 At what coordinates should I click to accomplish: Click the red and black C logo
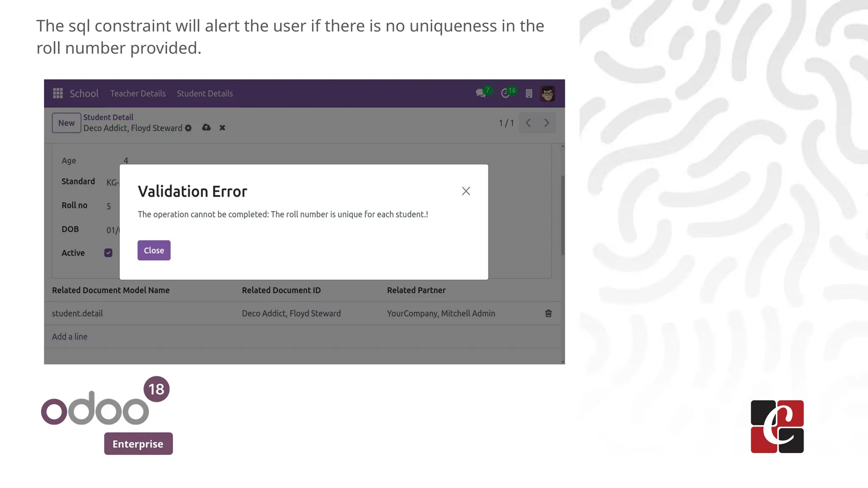coord(777,427)
